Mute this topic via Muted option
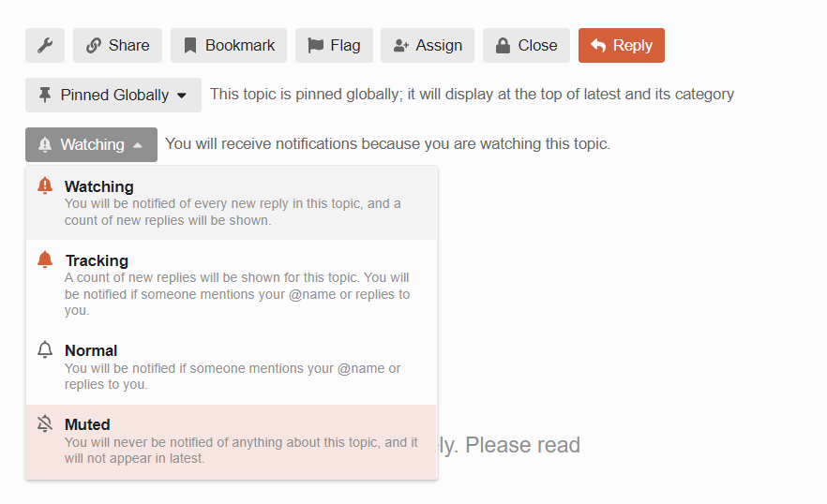This screenshot has width=827, height=504. pyautogui.click(x=231, y=442)
